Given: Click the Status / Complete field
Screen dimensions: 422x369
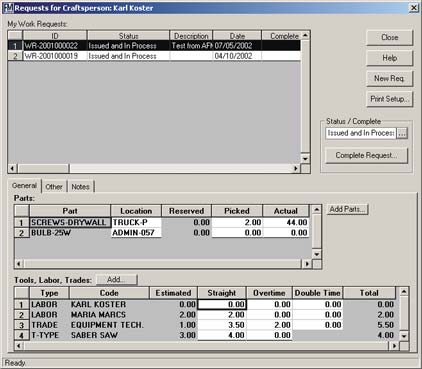Looking at the screenshot, I should point(361,133).
